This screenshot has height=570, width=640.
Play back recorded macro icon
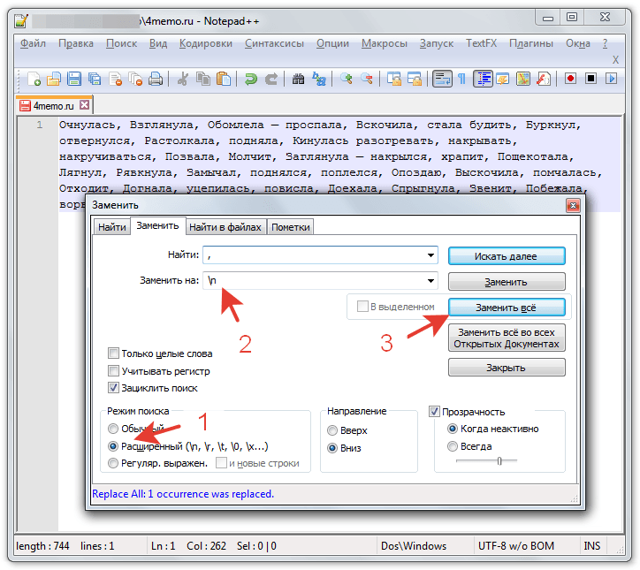click(x=611, y=78)
